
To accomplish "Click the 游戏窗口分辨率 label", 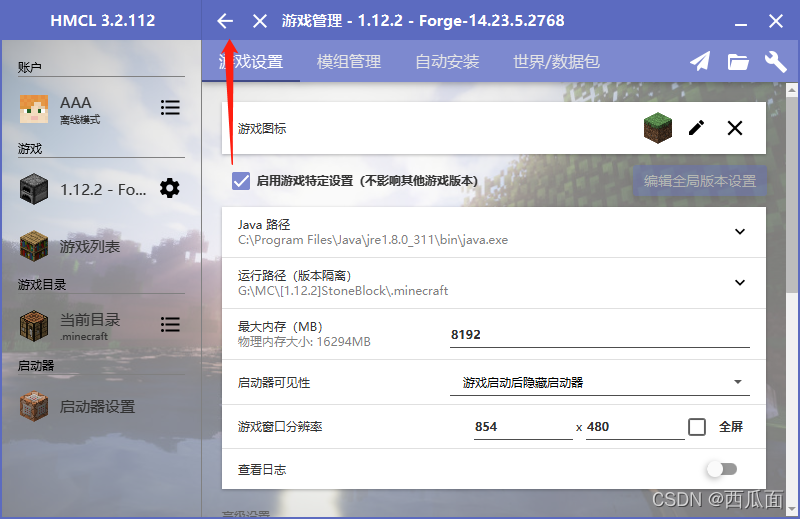I will tap(280, 427).
